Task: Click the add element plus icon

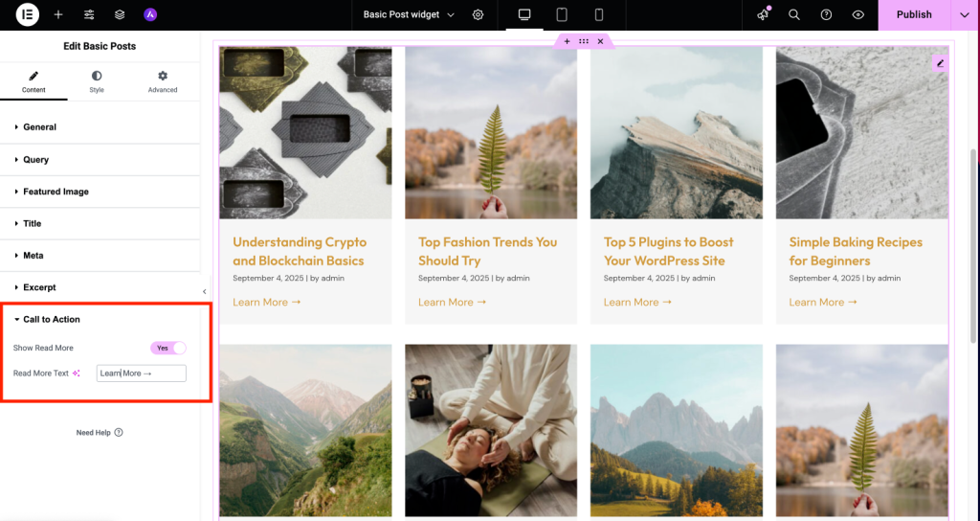Action: (58, 15)
